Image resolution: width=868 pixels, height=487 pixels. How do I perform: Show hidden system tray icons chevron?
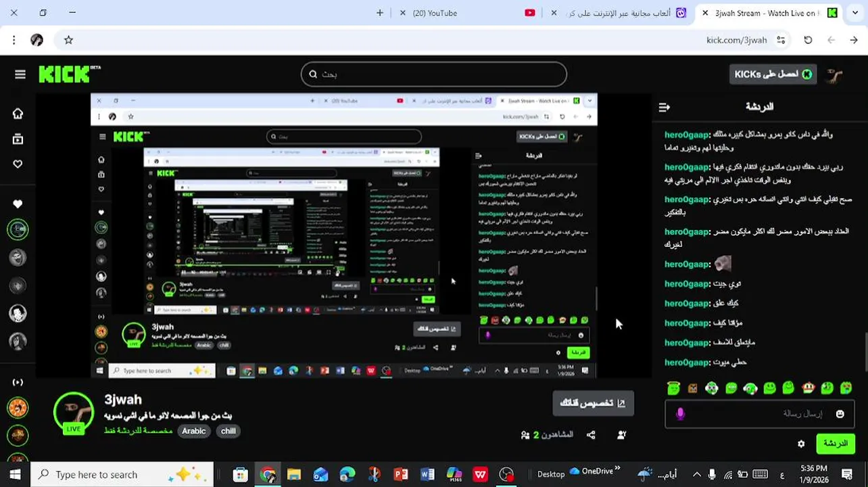pos(697,474)
